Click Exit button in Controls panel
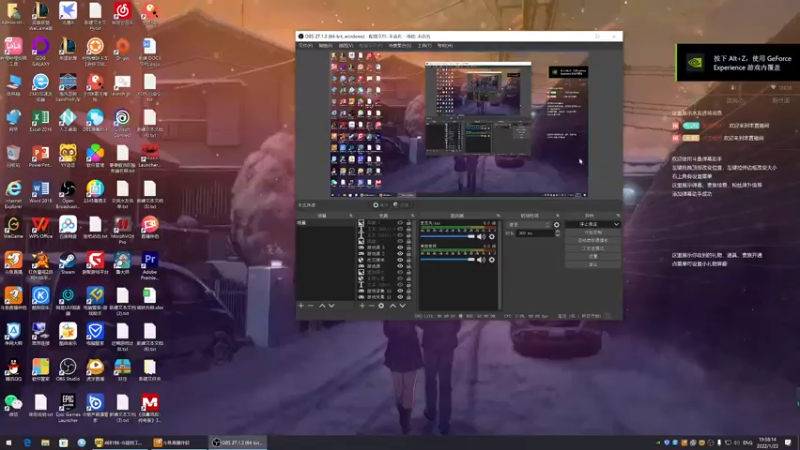The width and height of the screenshot is (800, 450). (593, 265)
